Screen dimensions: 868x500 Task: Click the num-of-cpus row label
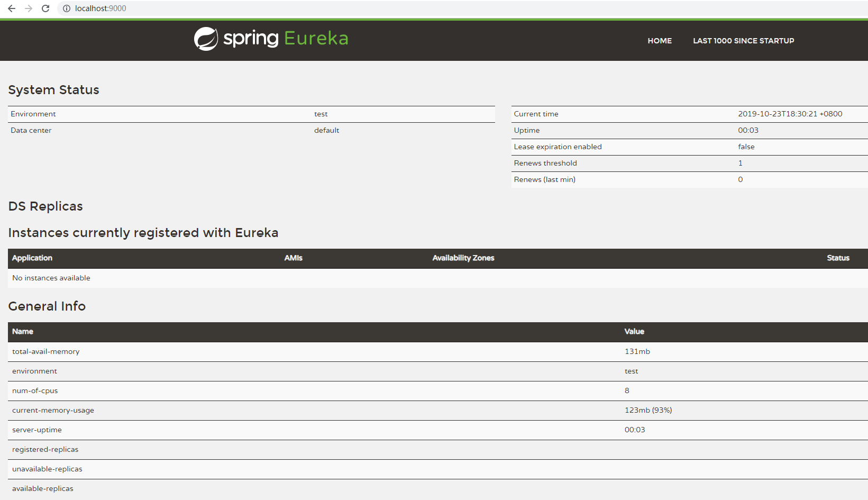pos(35,390)
